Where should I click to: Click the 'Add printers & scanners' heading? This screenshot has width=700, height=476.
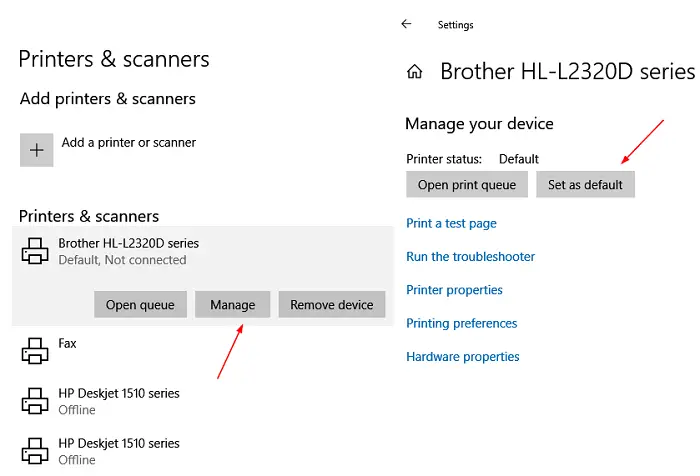tap(108, 99)
